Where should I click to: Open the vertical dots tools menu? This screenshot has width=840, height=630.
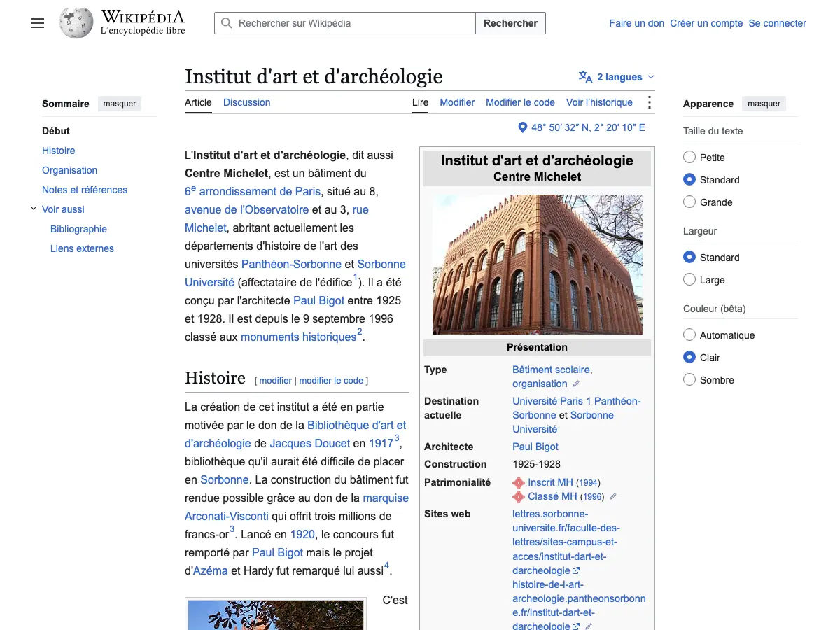point(650,102)
